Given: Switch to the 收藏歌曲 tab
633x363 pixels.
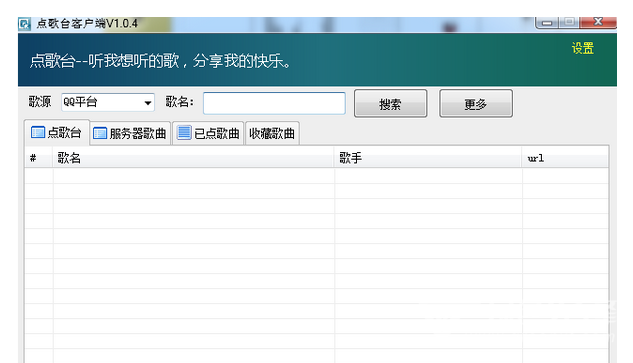Looking at the screenshot, I should tap(272, 133).
